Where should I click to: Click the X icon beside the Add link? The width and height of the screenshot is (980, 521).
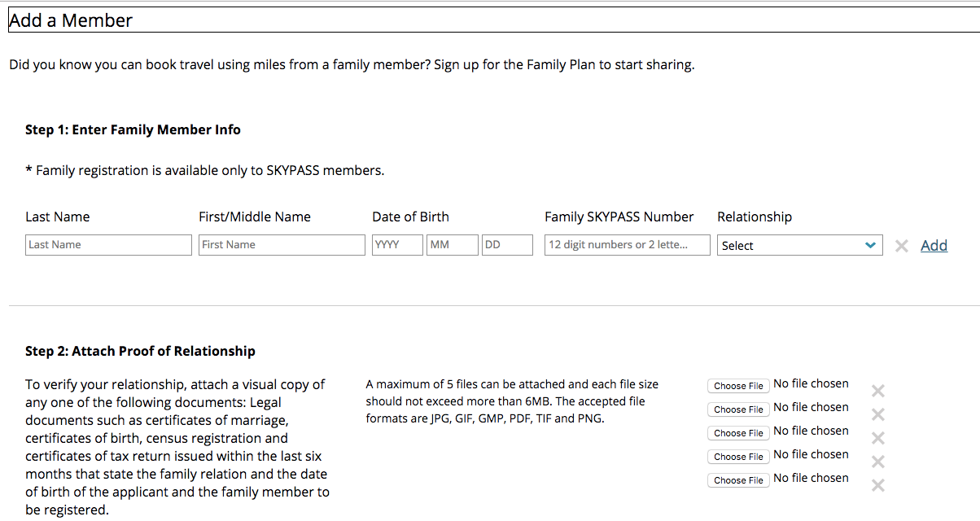(x=901, y=246)
